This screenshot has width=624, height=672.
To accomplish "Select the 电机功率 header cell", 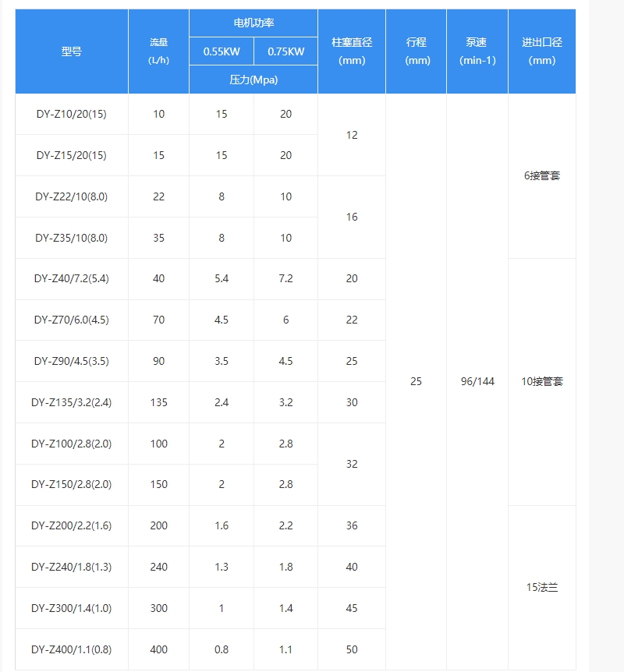I will pyautogui.click(x=253, y=23).
